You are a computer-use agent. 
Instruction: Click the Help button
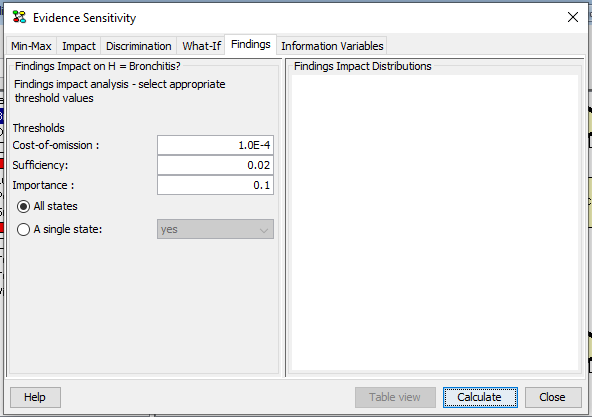point(35,397)
